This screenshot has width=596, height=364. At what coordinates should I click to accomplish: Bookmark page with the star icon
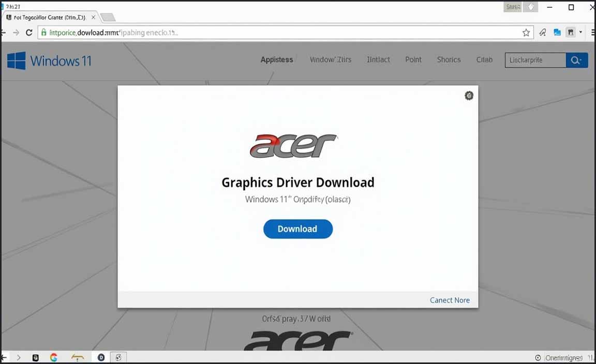pos(526,33)
